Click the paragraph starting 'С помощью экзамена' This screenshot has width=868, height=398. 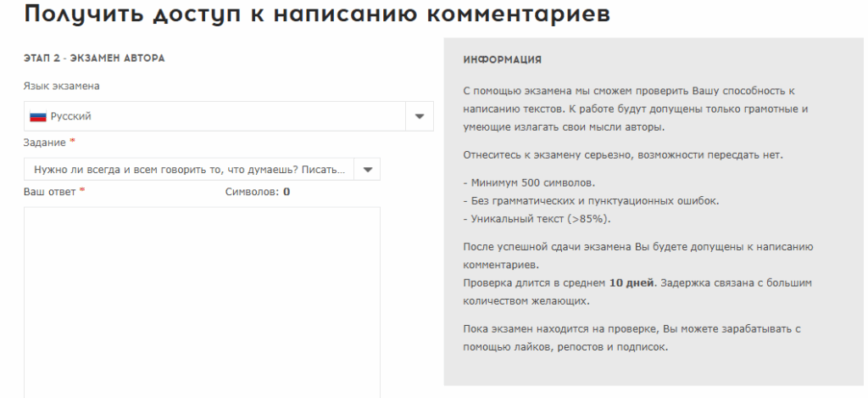tap(636, 109)
